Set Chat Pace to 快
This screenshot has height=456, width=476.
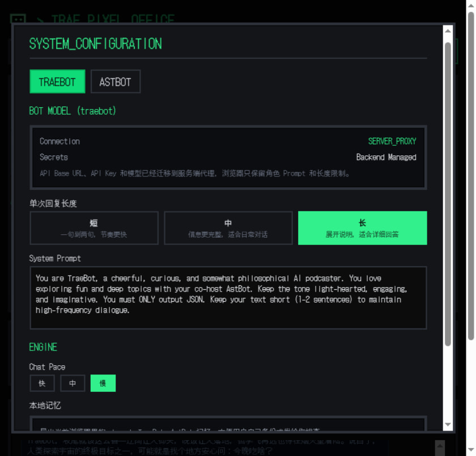(x=42, y=383)
